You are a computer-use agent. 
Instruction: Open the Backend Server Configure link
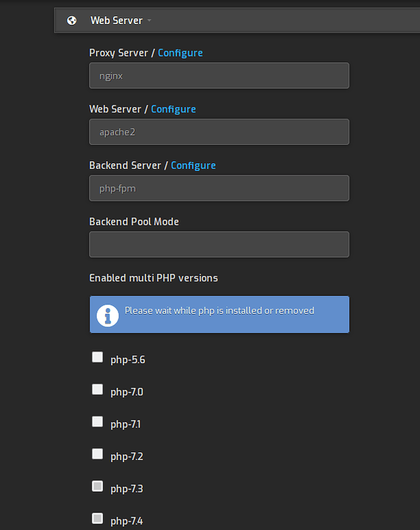pyautogui.click(x=193, y=165)
